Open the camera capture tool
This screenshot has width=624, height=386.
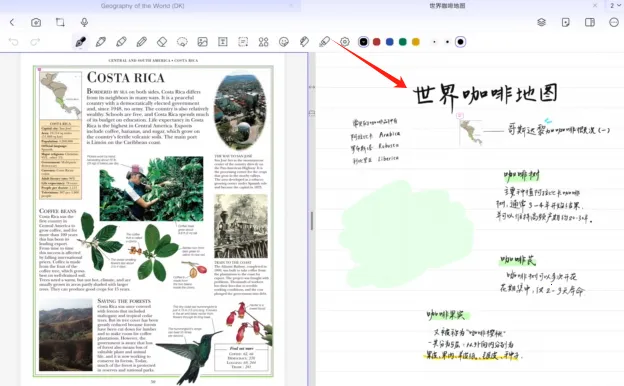coord(36,22)
